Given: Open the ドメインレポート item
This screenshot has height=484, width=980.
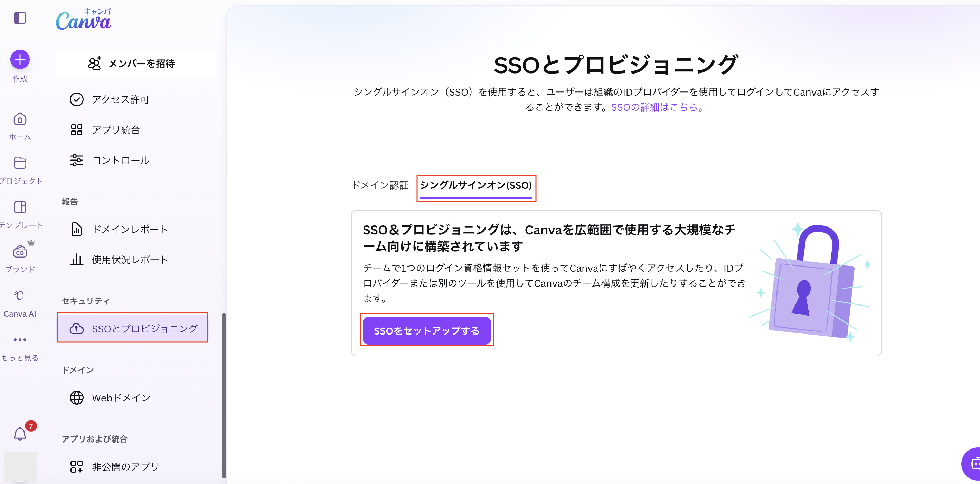Looking at the screenshot, I should (x=129, y=229).
